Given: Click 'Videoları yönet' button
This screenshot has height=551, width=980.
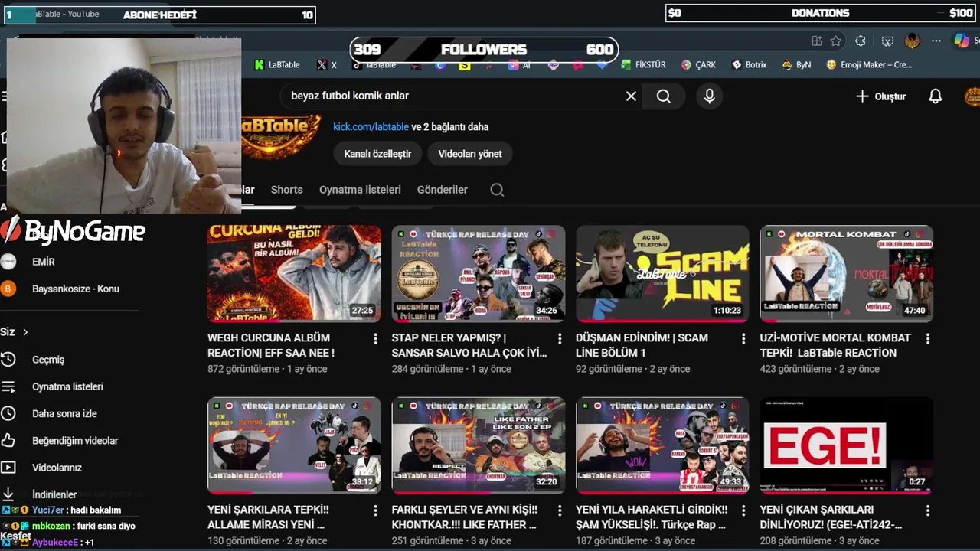Looking at the screenshot, I should [x=470, y=154].
